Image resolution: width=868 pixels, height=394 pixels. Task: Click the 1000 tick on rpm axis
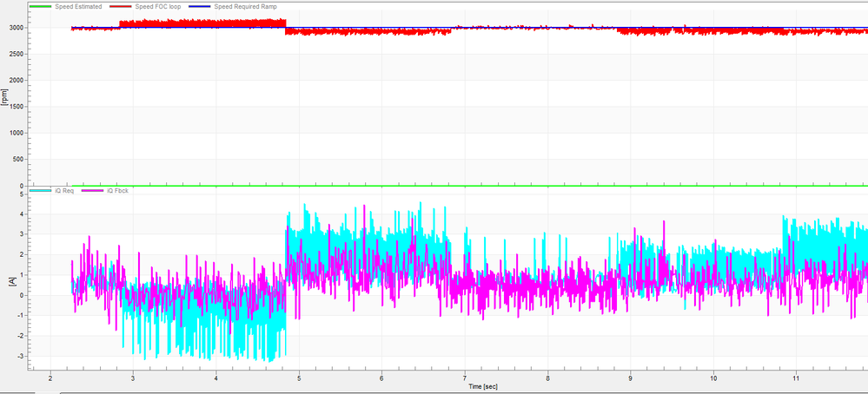pyautogui.click(x=18, y=133)
